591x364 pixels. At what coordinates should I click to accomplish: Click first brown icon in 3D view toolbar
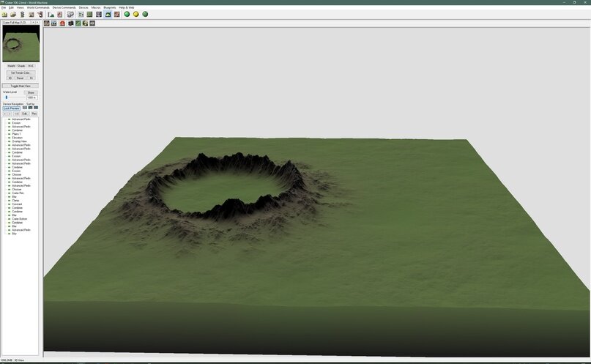[x=47, y=23]
